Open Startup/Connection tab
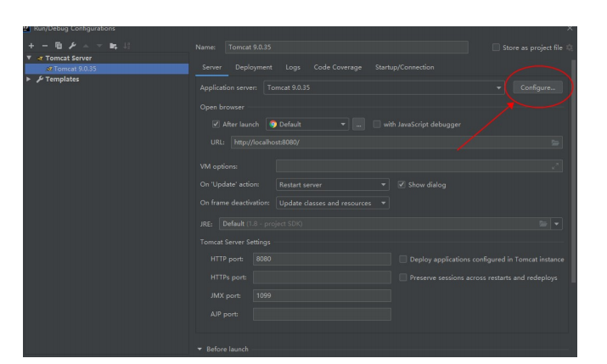 (405, 67)
